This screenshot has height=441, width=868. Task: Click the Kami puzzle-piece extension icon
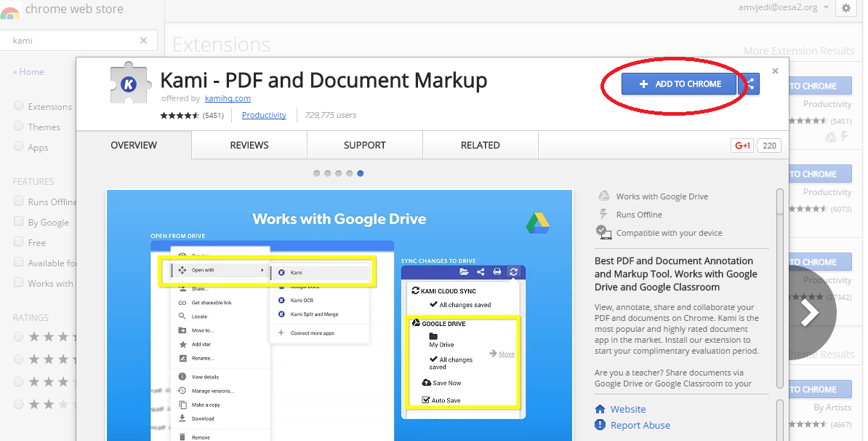pyautogui.click(x=130, y=83)
